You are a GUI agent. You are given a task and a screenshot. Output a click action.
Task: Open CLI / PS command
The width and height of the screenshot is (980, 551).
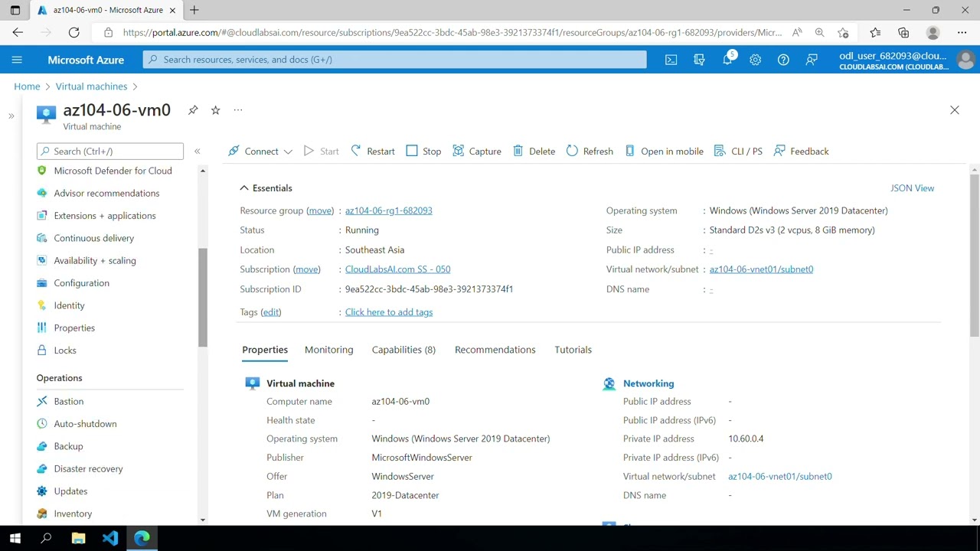tap(738, 152)
